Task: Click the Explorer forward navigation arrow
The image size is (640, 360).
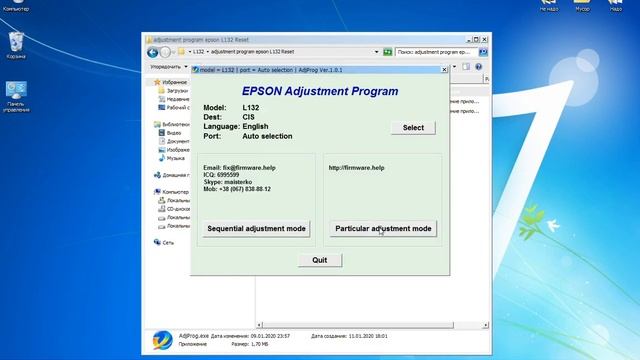Action: [x=165, y=52]
